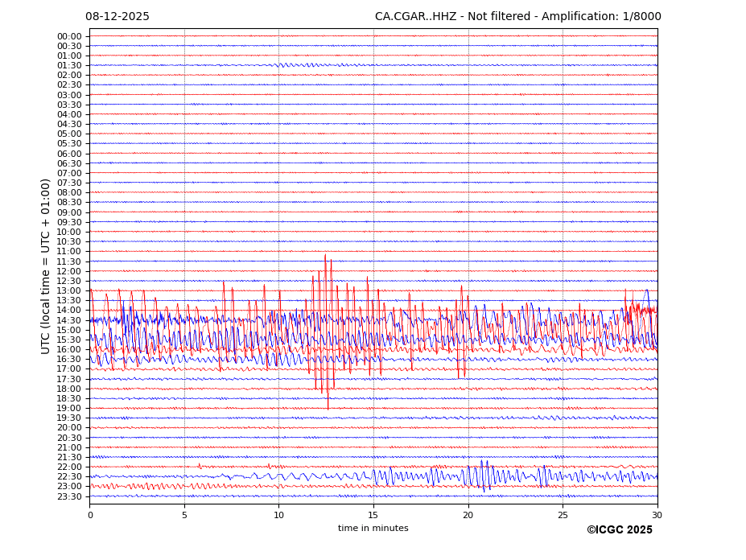Select the 23:30 time row label

tap(69, 496)
